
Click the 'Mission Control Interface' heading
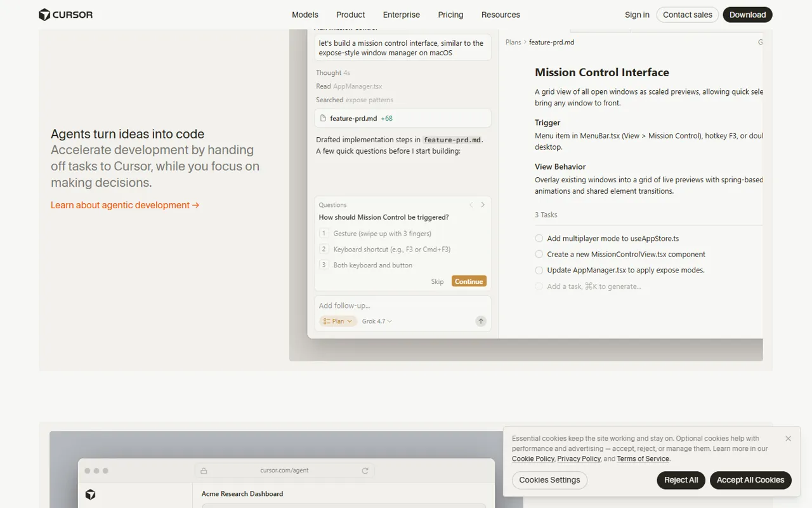pyautogui.click(x=602, y=72)
